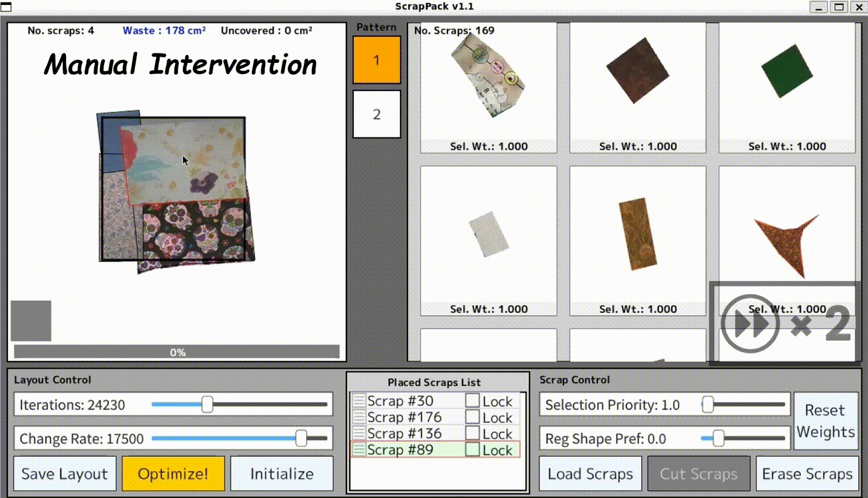This screenshot has height=498, width=868.
Task: Click the fast-forward x2 speed icon
Action: (746, 324)
